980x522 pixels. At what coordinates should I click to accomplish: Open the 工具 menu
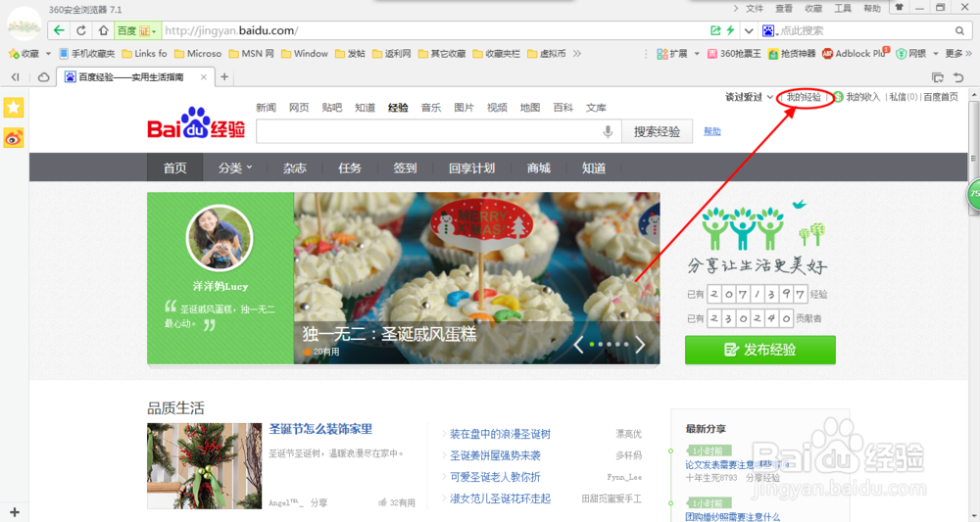coord(843,8)
